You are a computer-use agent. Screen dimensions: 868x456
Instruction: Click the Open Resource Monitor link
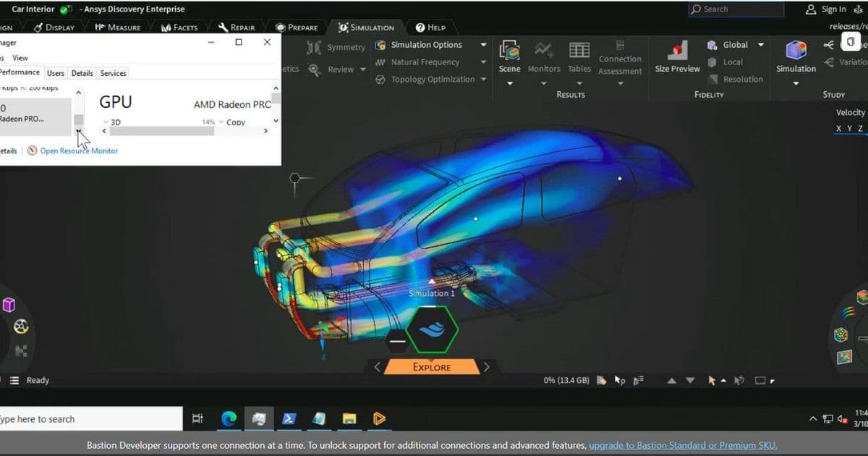point(79,151)
